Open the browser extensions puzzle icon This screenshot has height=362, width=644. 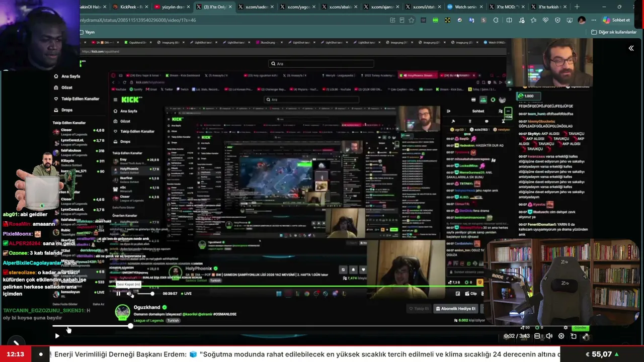(496, 20)
